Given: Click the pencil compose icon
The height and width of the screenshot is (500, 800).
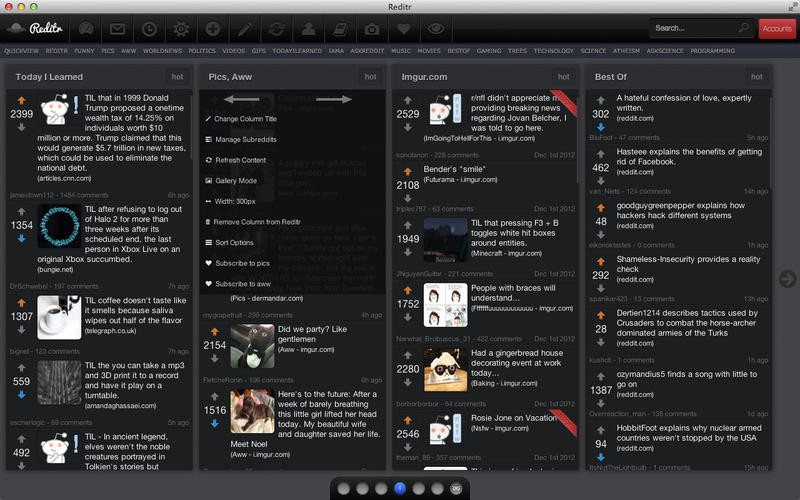Looking at the screenshot, I should pos(245,29).
